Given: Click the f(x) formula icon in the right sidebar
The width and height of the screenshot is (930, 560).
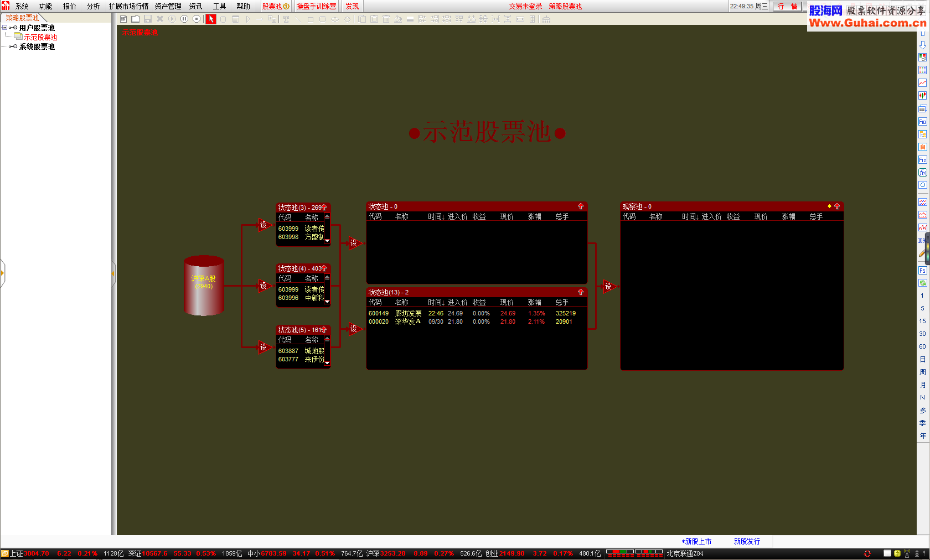Looking at the screenshot, I should pos(923,173).
